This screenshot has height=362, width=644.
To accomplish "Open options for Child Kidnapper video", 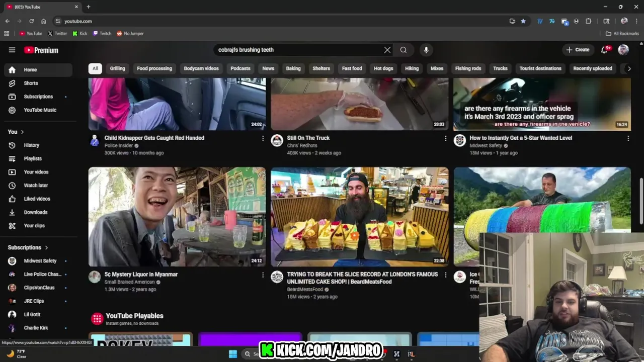I will tap(263, 138).
